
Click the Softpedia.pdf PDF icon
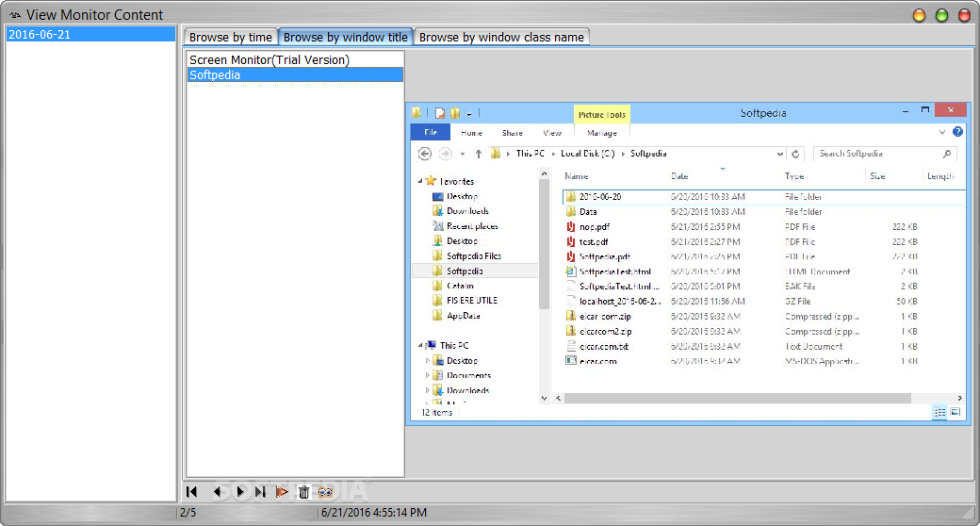click(571, 256)
